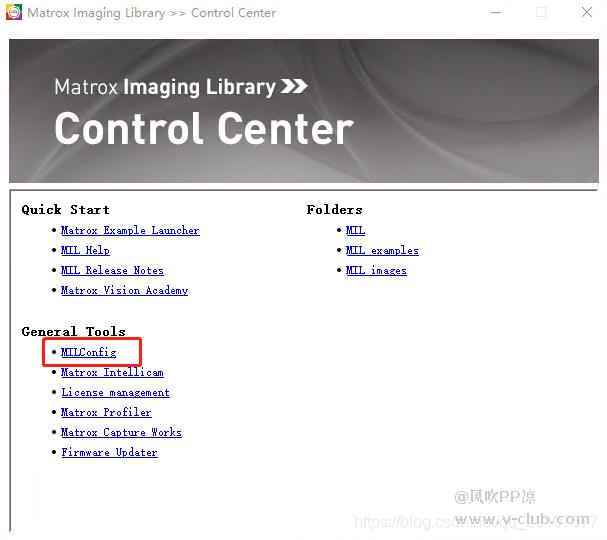The height and width of the screenshot is (540, 607).
Task: Open MIL Release Notes link
Action: click(112, 271)
